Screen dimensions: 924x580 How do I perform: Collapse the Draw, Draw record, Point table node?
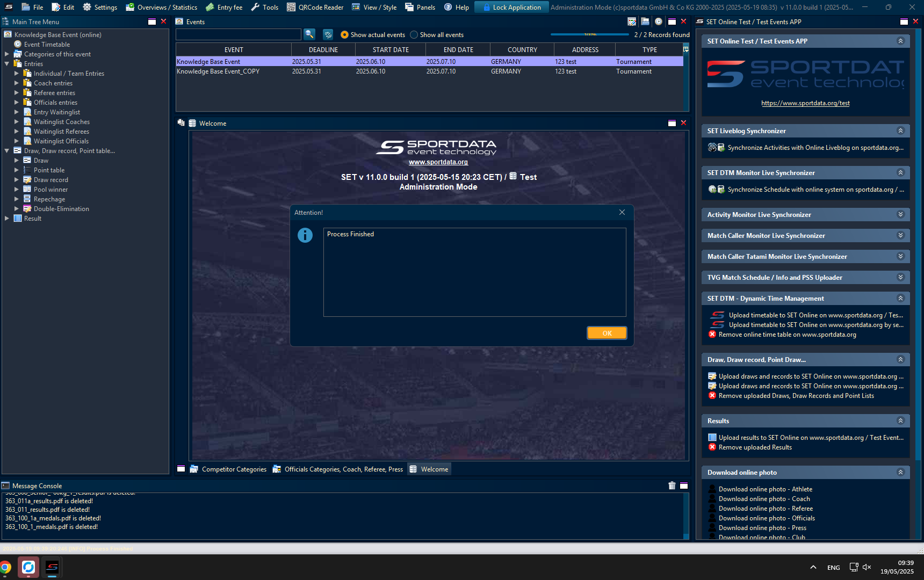7,150
